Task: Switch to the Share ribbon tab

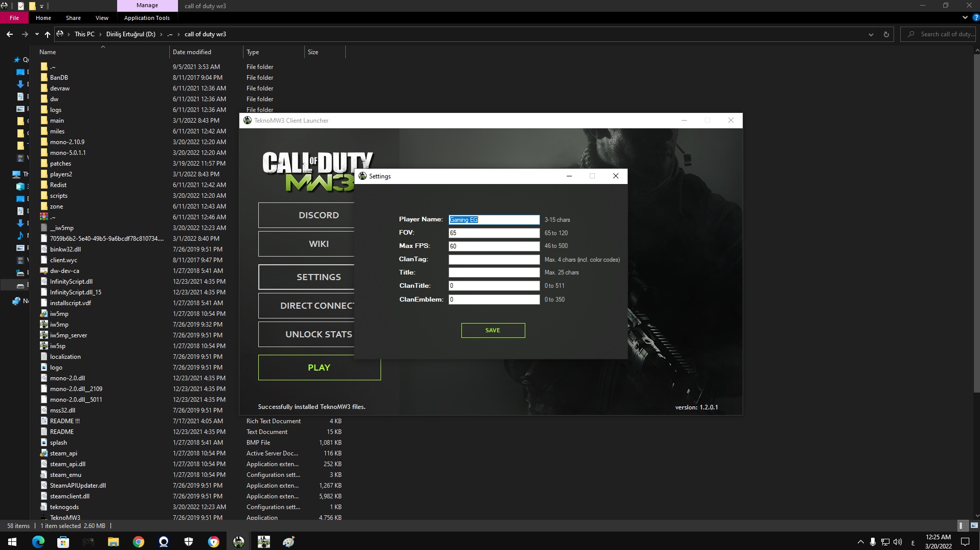Action: tap(73, 18)
